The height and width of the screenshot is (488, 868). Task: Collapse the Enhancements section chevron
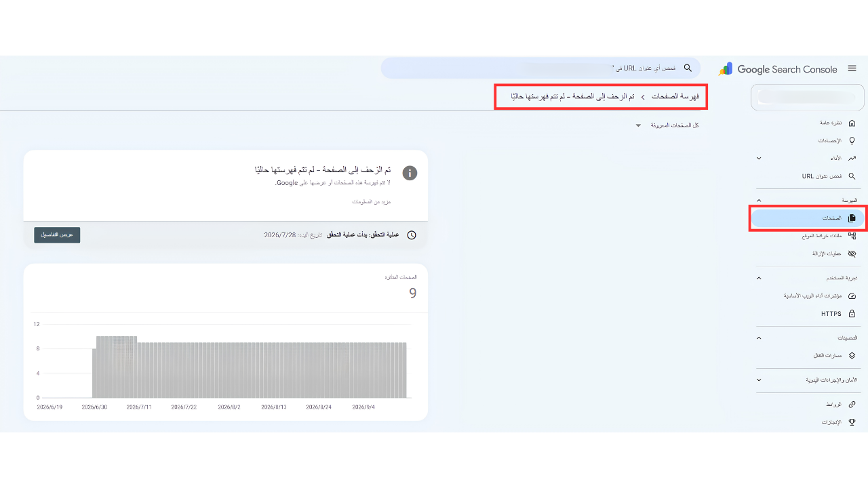point(759,338)
